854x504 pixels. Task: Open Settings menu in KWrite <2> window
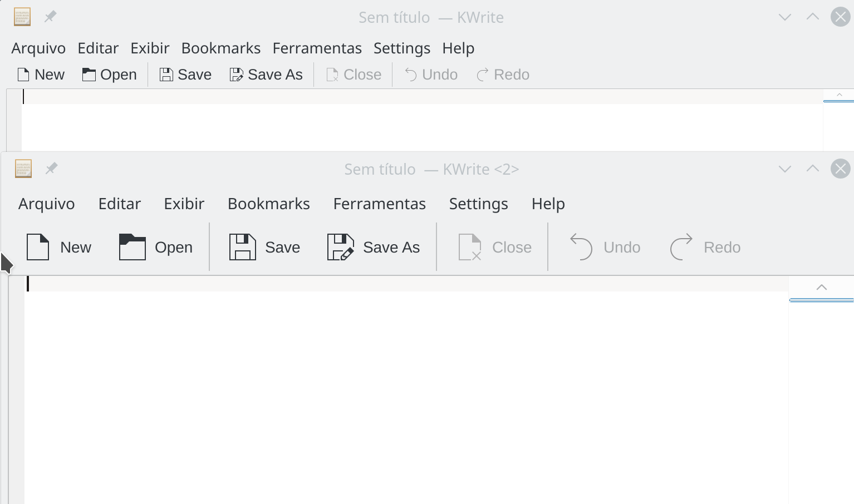pos(479,204)
